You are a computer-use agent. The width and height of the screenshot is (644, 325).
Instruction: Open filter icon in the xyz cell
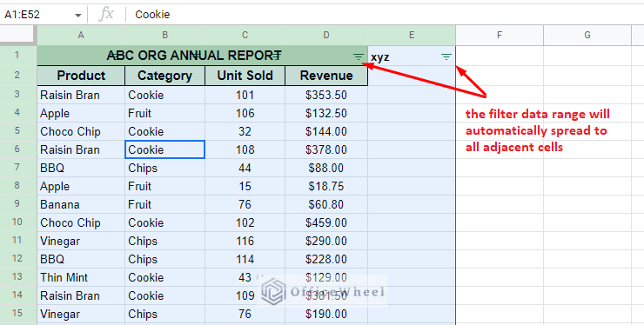click(x=446, y=57)
